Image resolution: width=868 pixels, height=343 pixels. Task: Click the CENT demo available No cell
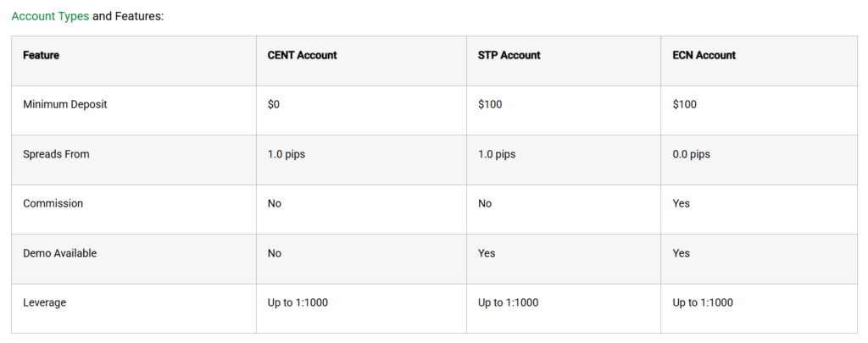(274, 253)
